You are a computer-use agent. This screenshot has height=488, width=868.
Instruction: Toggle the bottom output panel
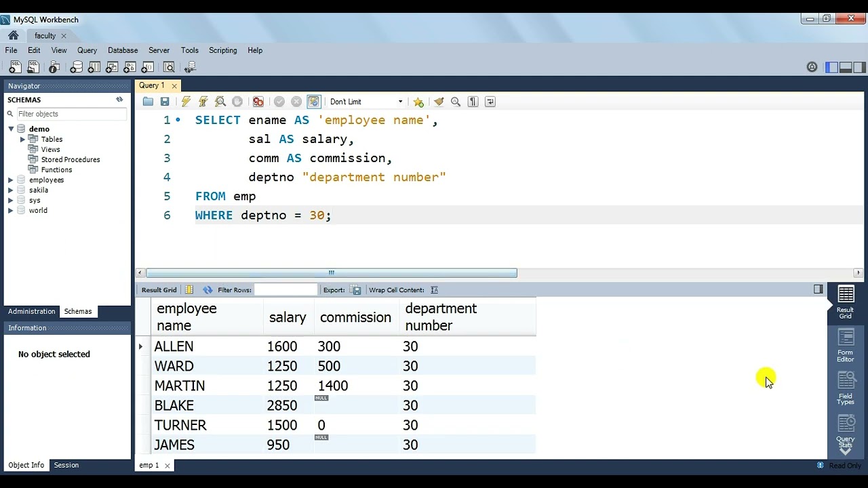click(x=846, y=67)
